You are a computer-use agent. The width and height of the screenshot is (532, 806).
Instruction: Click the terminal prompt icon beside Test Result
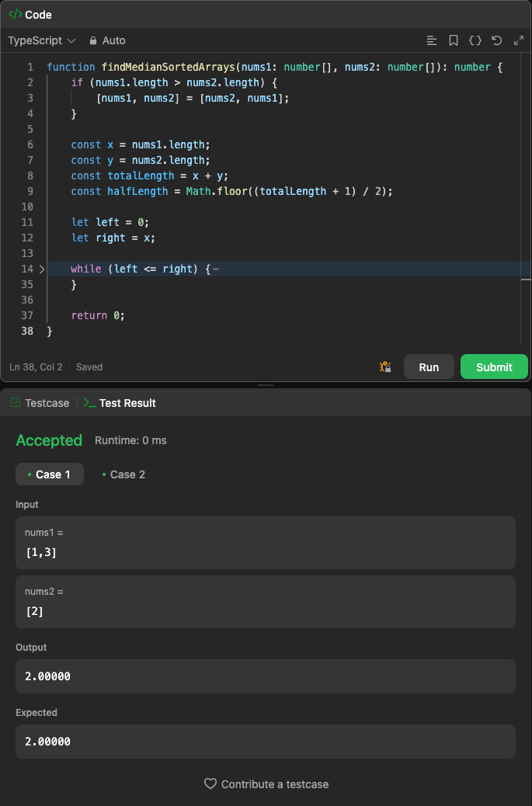(x=89, y=403)
